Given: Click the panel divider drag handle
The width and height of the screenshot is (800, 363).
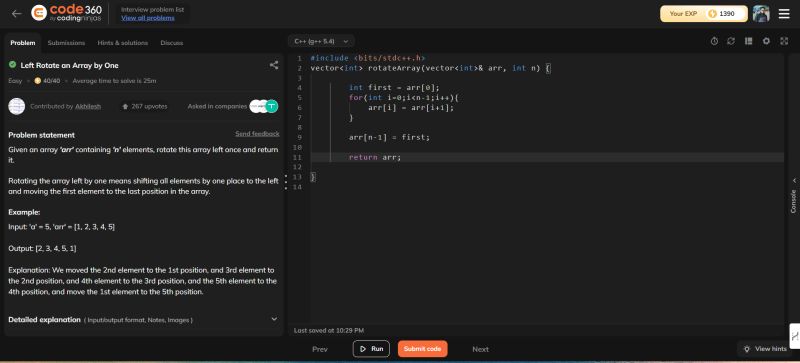Looking at the screenshot, I should [x=286, y=182].
